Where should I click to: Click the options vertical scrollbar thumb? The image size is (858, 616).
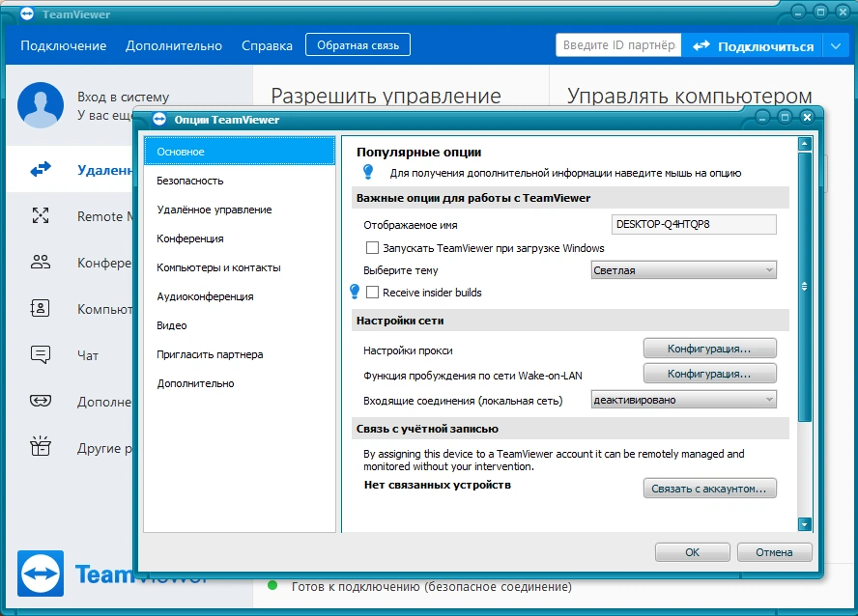pos(804,287)
